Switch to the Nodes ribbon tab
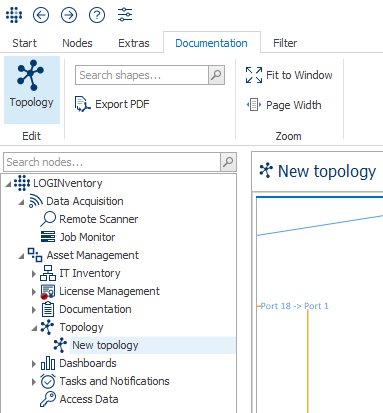This screenshot has height=413, width=383. [x=77, y=43]
